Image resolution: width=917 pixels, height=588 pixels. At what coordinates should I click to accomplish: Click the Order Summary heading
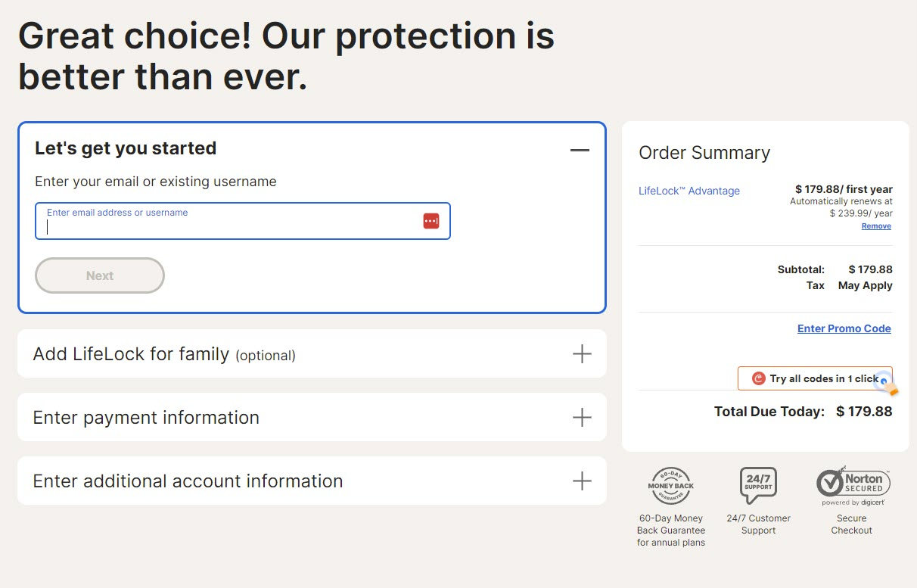(x=704, y=153)
